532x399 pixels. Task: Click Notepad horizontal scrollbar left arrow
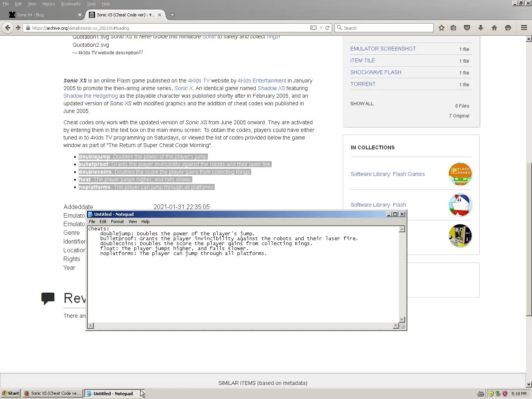(x=90, y=326)
